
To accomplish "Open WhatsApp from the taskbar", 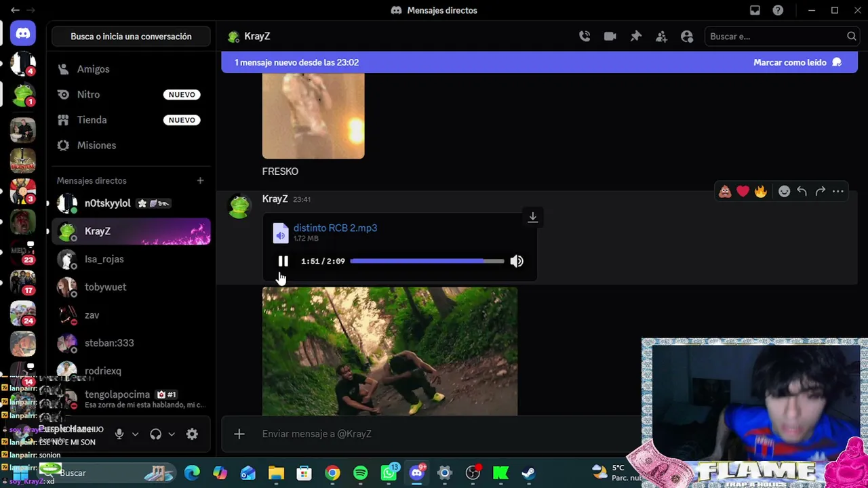I will 389,473.
